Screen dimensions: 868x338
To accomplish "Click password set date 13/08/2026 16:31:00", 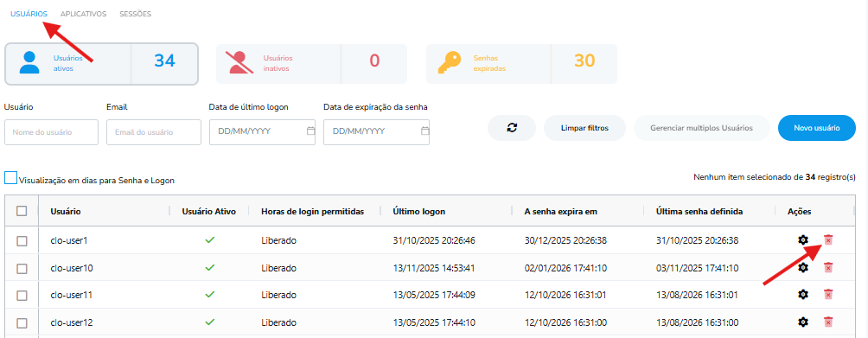I will tap(697, 322).
